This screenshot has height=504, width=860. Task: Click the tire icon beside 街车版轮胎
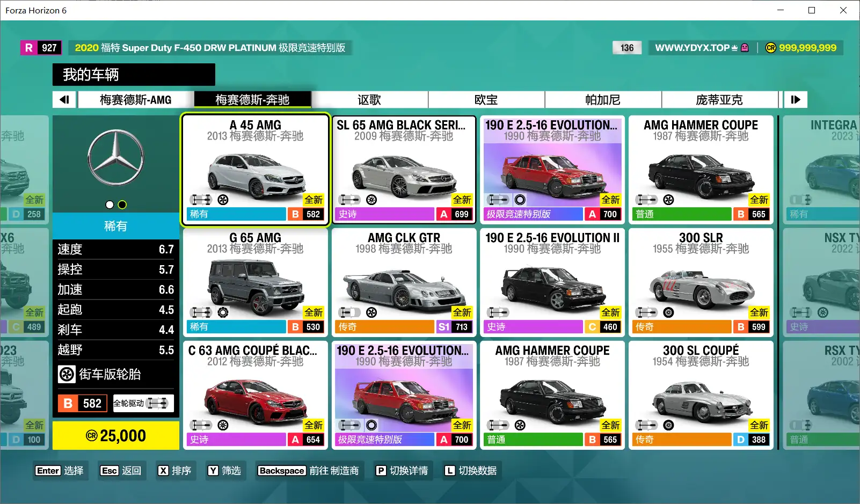coord(67,374)
